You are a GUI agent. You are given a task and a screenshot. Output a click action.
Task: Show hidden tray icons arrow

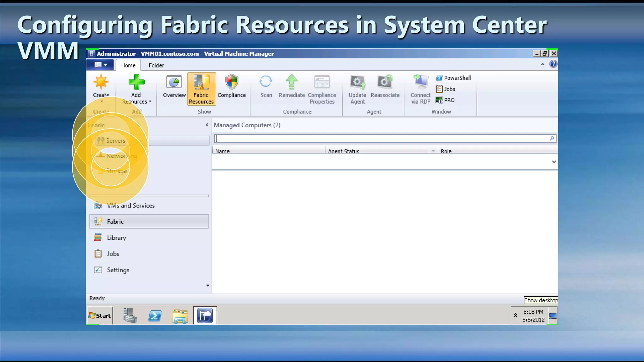click(x=515, y=315)
